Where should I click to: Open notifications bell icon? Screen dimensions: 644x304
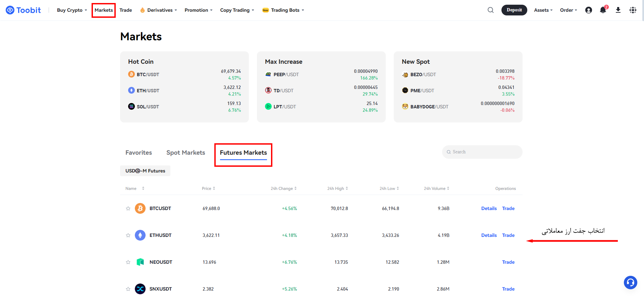coord(603,10)
